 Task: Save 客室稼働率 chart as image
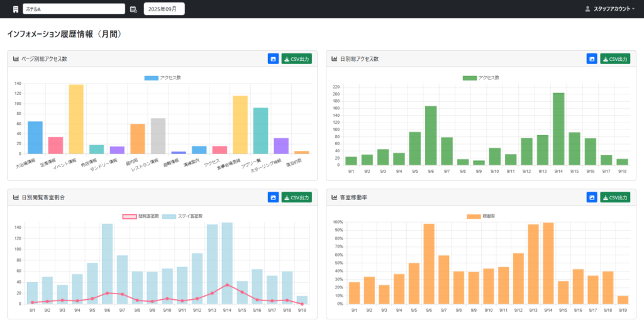coord(592,197)
